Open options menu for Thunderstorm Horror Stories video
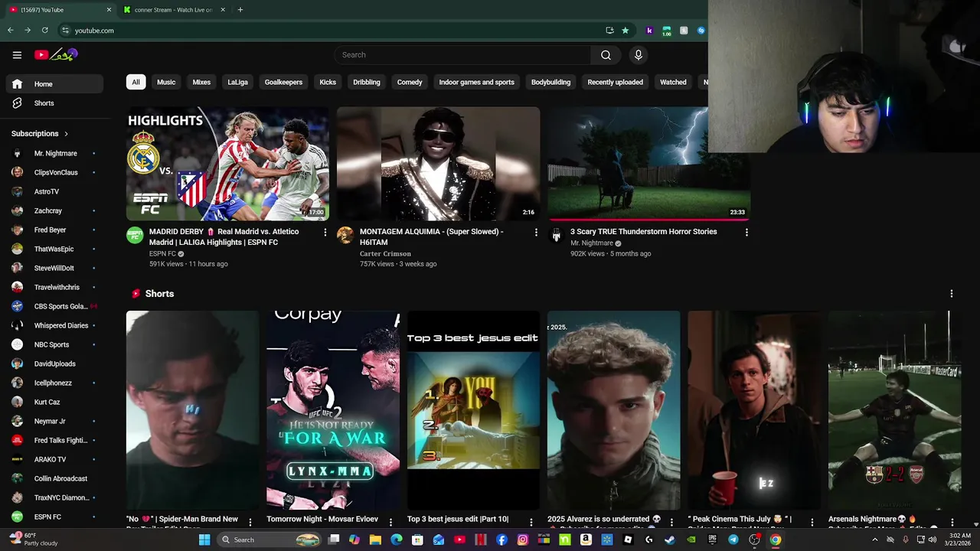The width and height of the screenshot is (980, 551). click(746, 232)
